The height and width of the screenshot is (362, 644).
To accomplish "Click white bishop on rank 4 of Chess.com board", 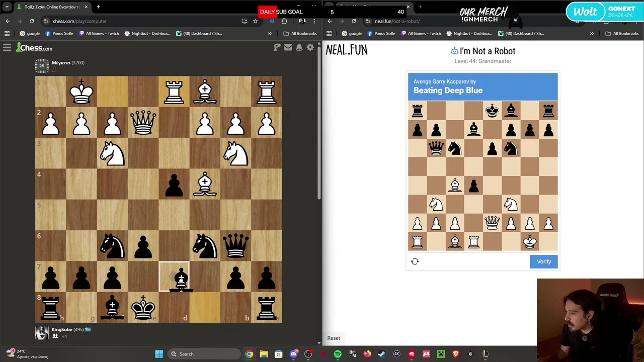I will pos(205,184).
